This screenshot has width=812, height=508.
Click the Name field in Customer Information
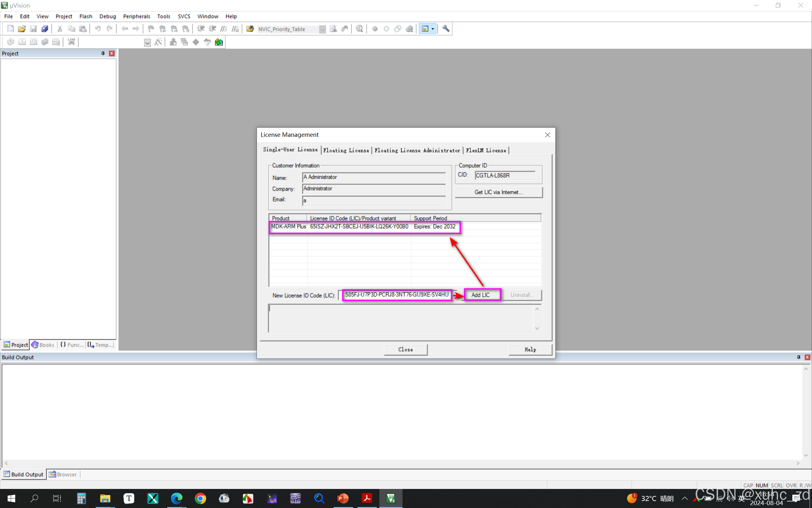(x=374, y=177)
